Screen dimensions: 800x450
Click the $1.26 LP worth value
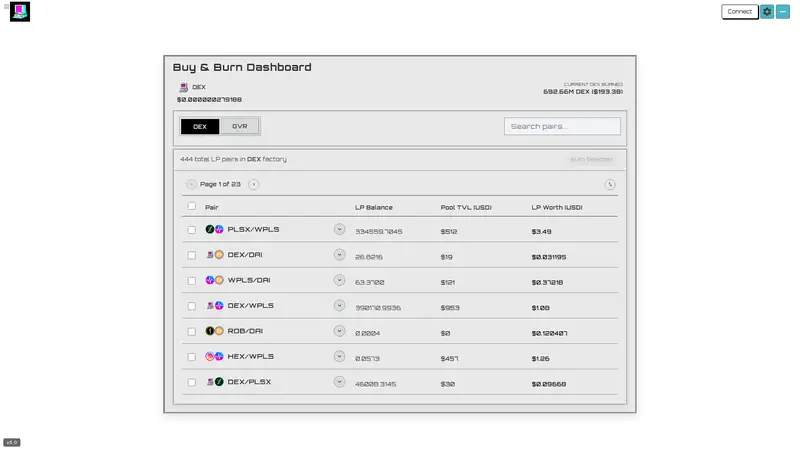tap(540, 359)
